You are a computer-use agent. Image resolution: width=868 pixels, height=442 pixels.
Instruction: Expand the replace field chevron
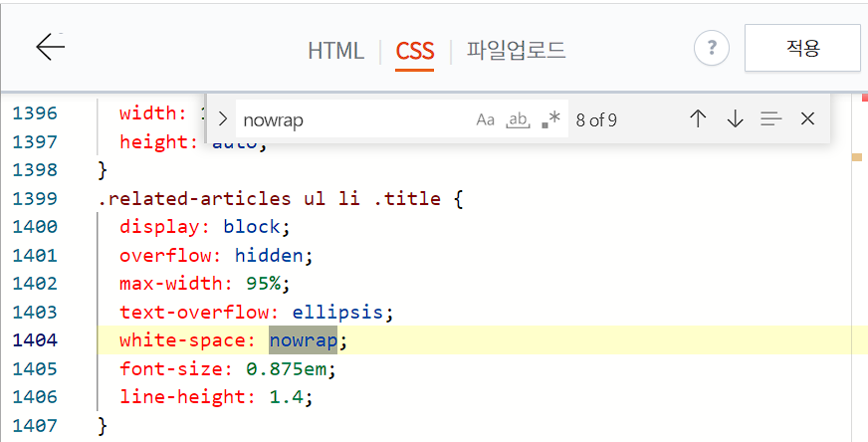223,119
